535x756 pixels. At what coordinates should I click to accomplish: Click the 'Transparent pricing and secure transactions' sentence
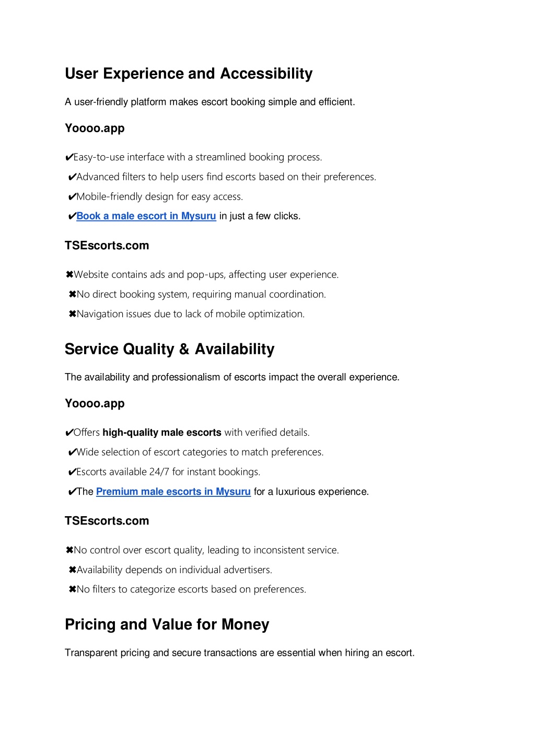(x=240, y=653)
